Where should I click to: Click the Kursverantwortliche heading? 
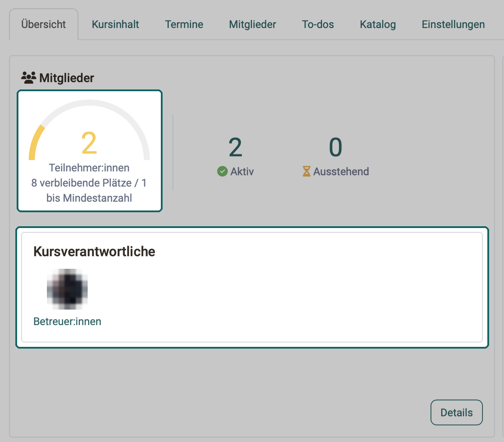click(x=94, y=252)
